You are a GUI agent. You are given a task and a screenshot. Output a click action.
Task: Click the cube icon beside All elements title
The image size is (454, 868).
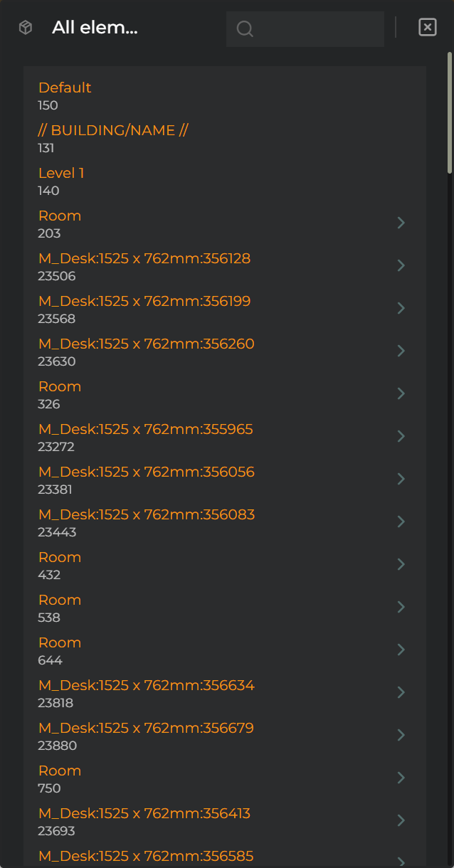point(26,28)
